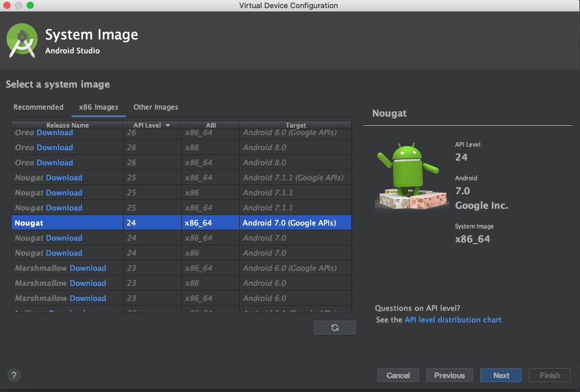This screenshot has width=580, height=392.
Task: Open the API level distribution chart link
Action: pos(453,320)
